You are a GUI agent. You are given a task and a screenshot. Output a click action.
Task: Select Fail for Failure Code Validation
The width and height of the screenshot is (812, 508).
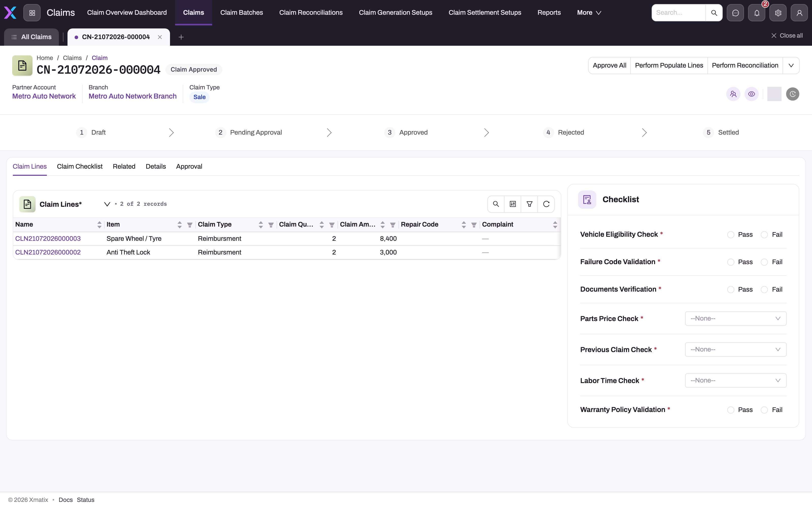[764, 262]
